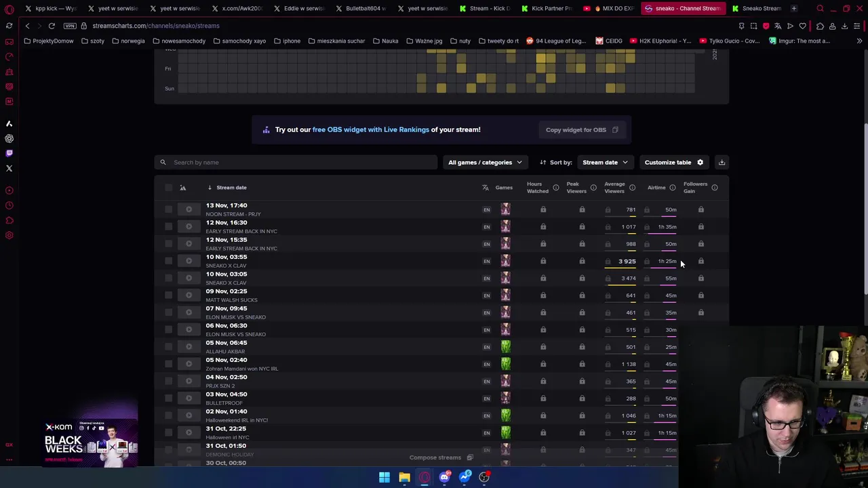Click the Peak Viewers info icon

point(593,188)
